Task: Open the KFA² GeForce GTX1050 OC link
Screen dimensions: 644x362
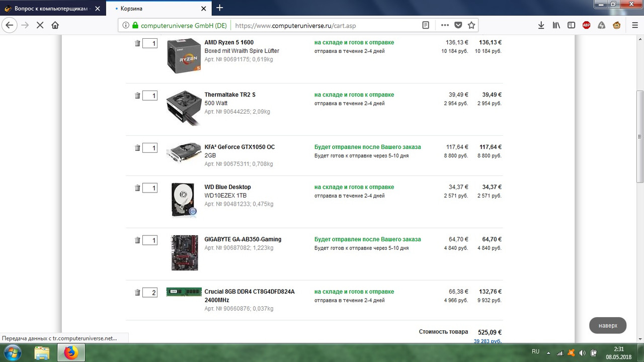Action: click(239, 147)
